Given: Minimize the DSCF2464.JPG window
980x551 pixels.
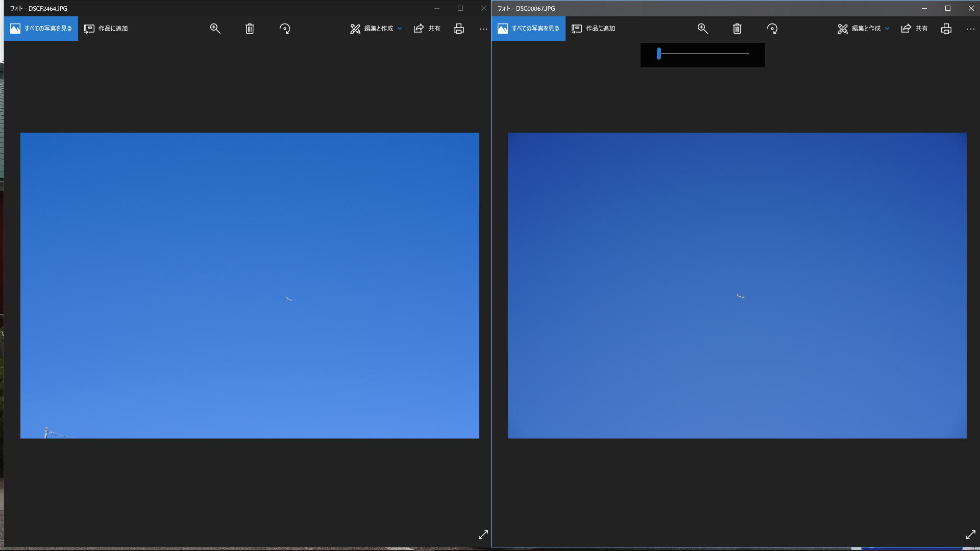Looking at the screenshot, I should tap(437, 8).
